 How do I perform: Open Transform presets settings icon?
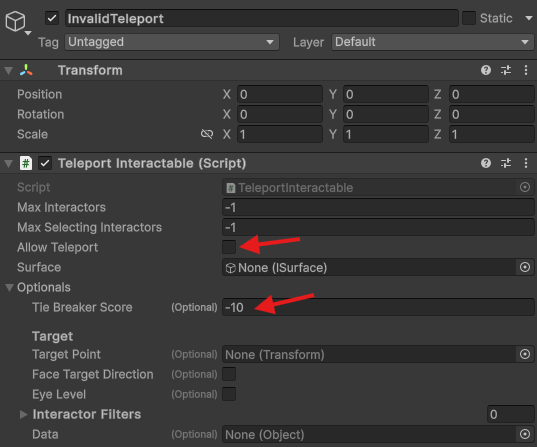click(506, 70)
